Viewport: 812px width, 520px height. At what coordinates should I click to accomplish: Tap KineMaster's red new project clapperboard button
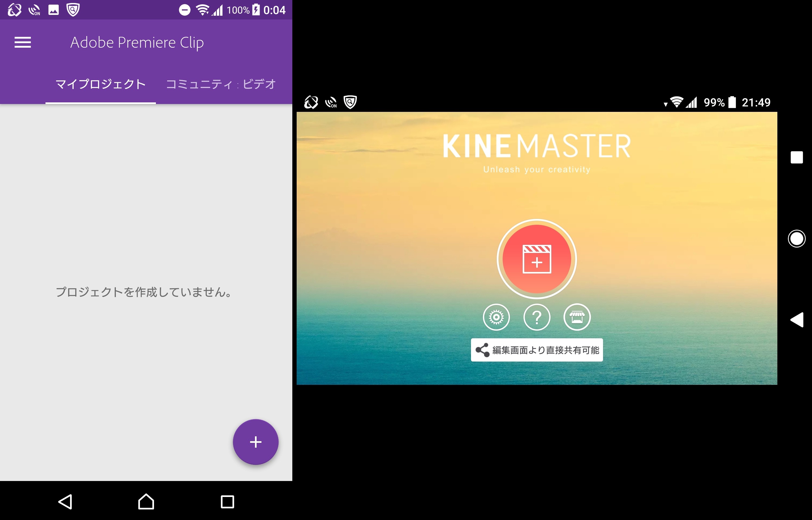pyautogui.click(x=536, y=259)
